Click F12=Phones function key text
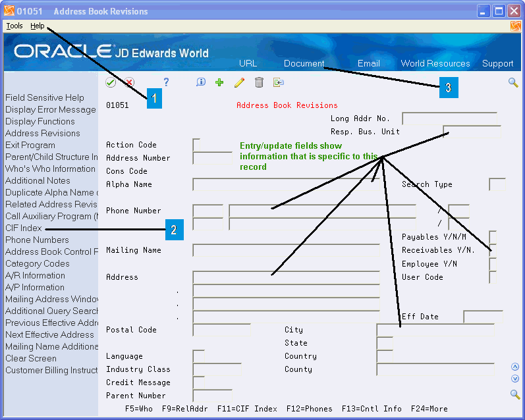 click(x=310, y=409)
